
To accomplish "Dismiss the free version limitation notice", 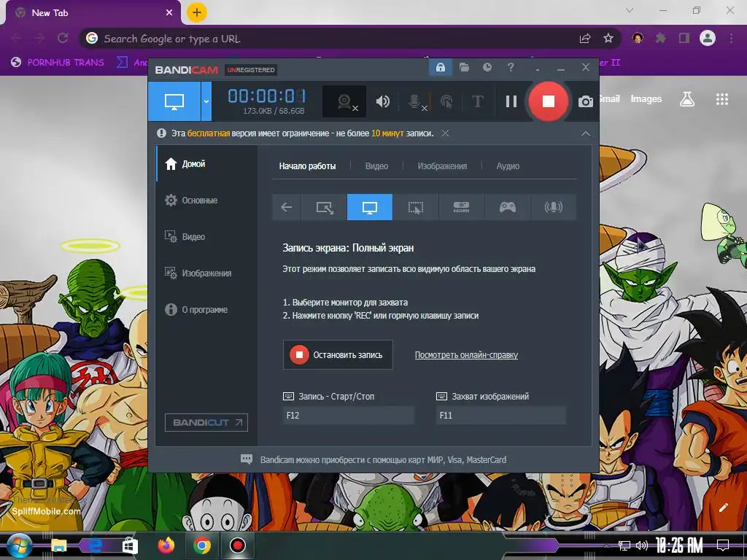I will (445, 133).
